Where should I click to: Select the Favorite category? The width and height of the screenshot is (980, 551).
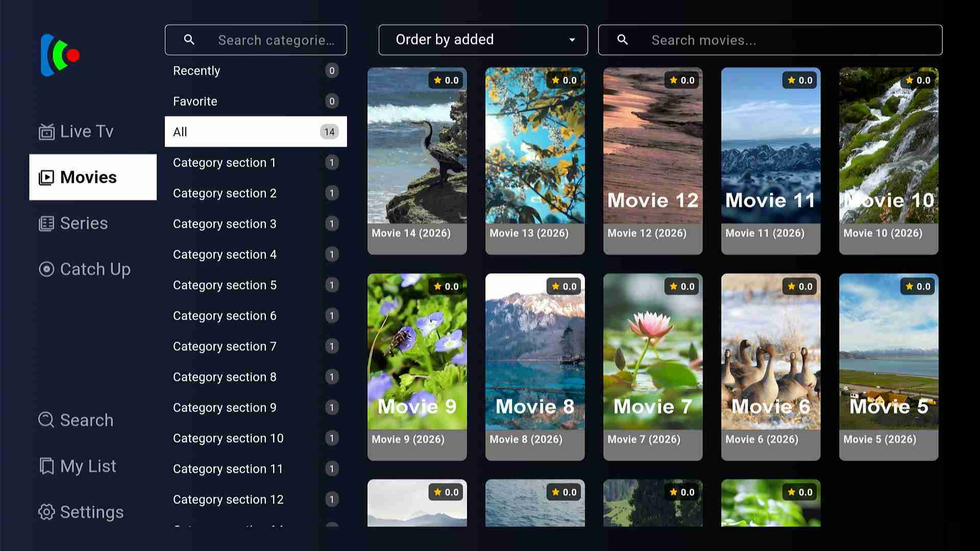pyautogui.click(x=256, y=101)
